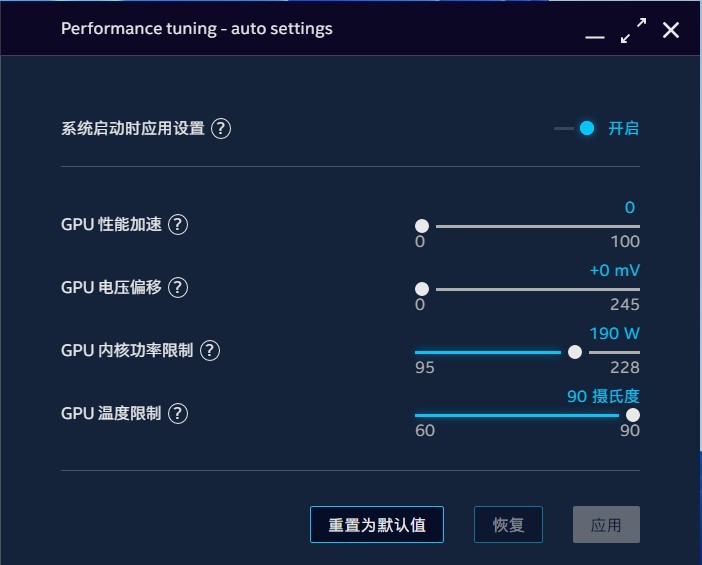Click help icon next to 系统启动时应用设置
The width and height of the screenshot is (702, 565).
point(221,128)
